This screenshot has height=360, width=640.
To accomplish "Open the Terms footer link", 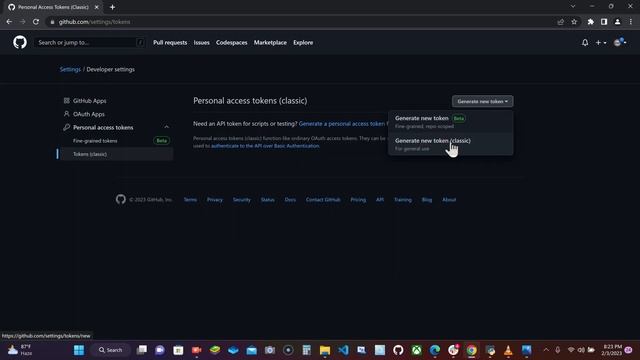I will pyautogui.click(x=190, y=200).
